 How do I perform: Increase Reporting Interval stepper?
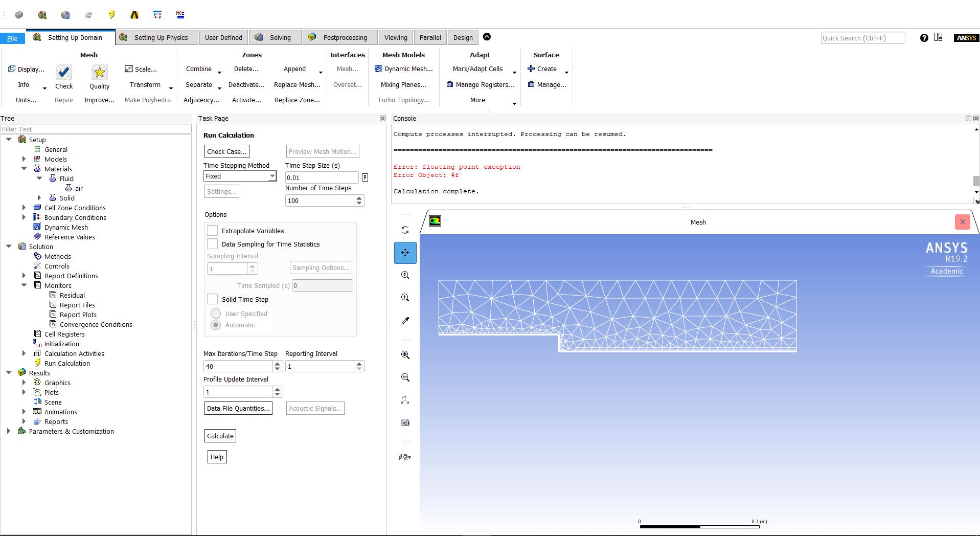pos(359,364)
